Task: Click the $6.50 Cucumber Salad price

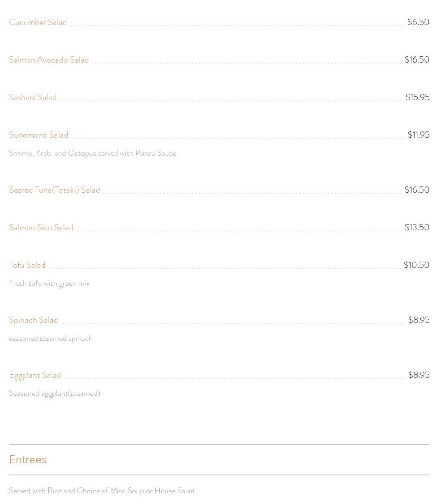Action: pos(418,22)
